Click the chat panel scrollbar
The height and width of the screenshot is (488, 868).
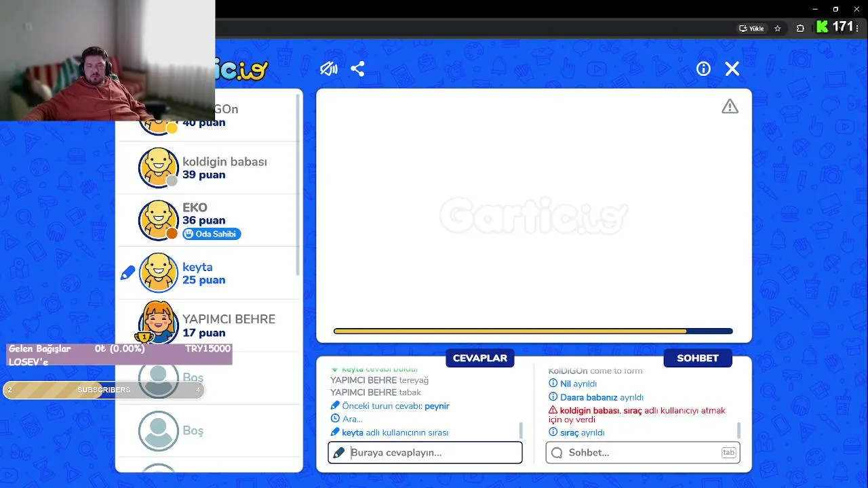[x=738, y=430]
